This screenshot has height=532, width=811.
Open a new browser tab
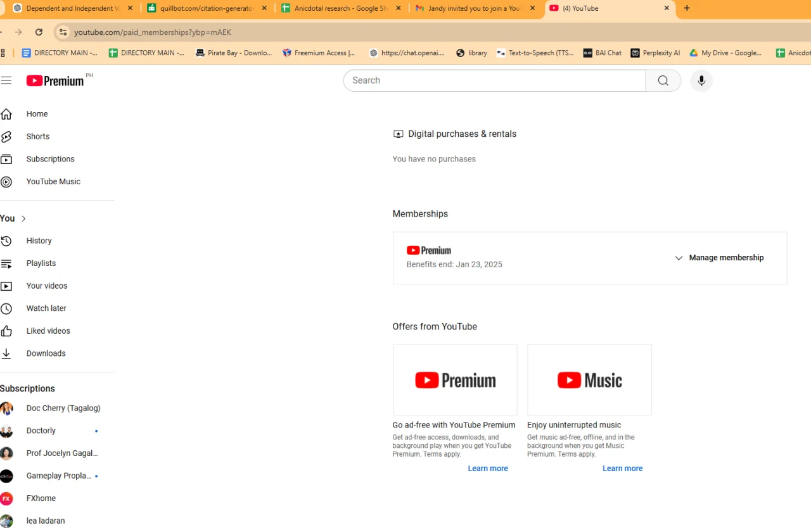point(687,8)
